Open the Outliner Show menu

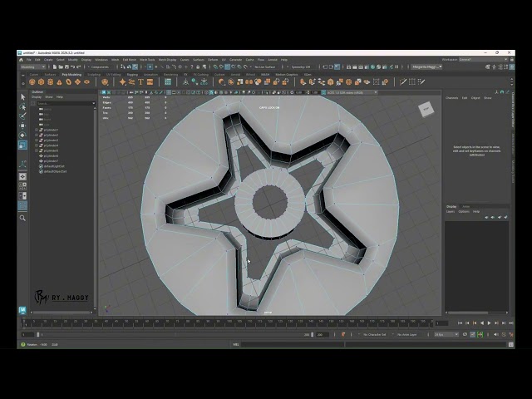pos(49,97)
